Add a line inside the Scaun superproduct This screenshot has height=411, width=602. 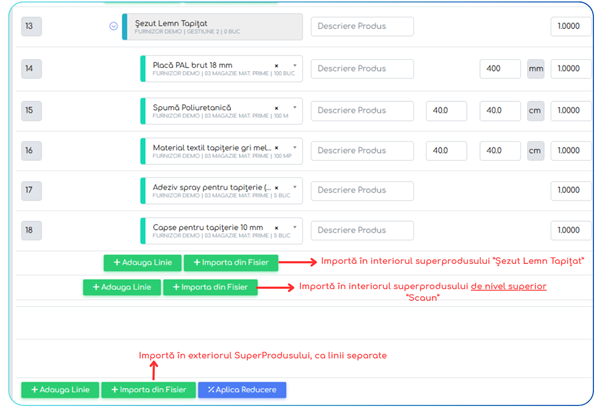(122, 287)
